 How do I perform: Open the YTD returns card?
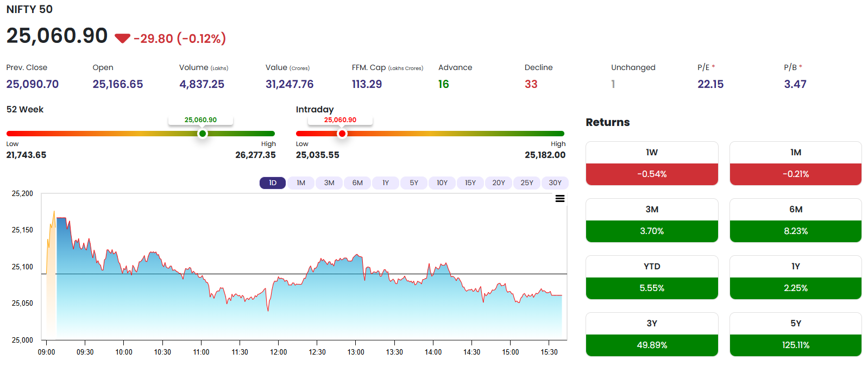coord(652,277)
